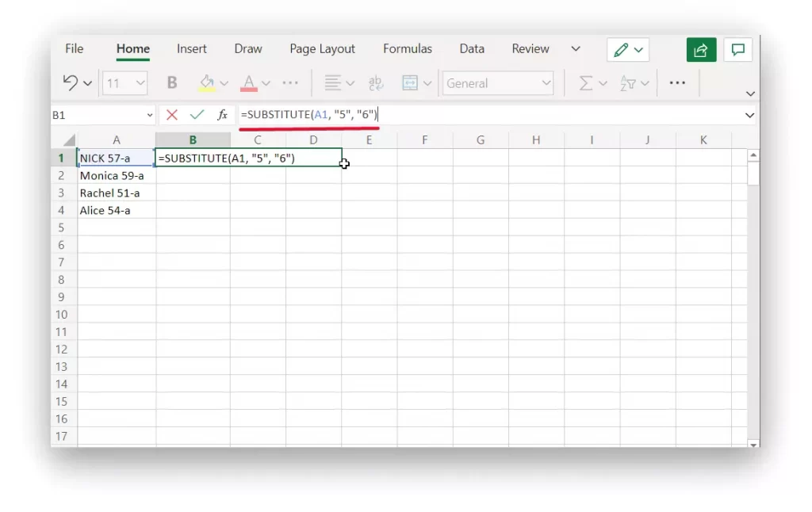Open more ribbon commands ellipsis

tap(677, 83)
